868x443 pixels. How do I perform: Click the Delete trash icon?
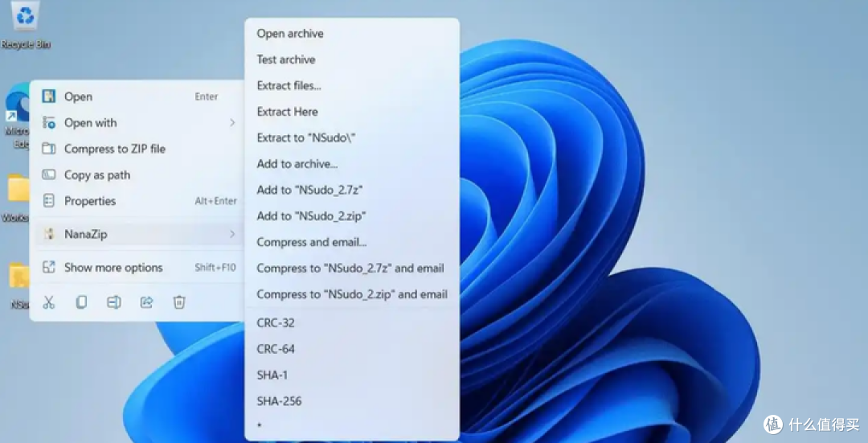pos(178,301)
